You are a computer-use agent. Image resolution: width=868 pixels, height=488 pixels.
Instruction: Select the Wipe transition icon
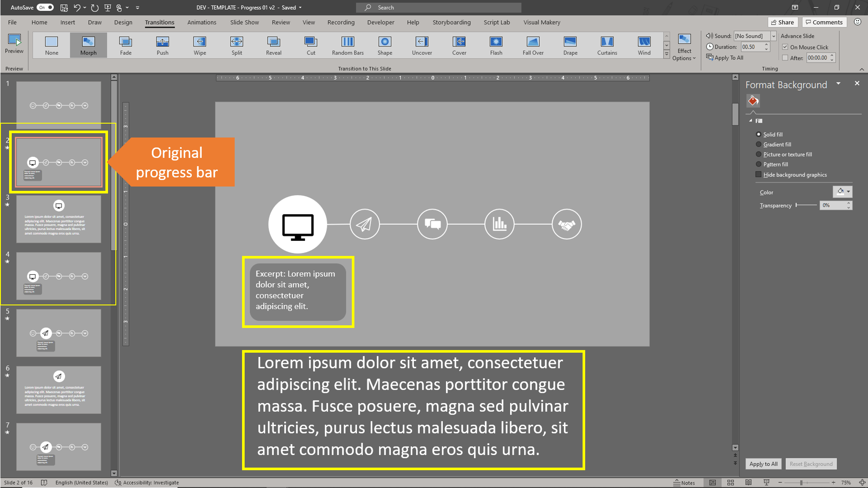click(x=200, y=42)
